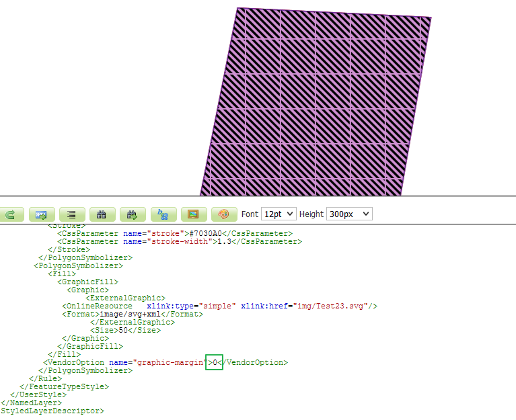Click the opening ExternalGraphic tag line

coord(125,298)
